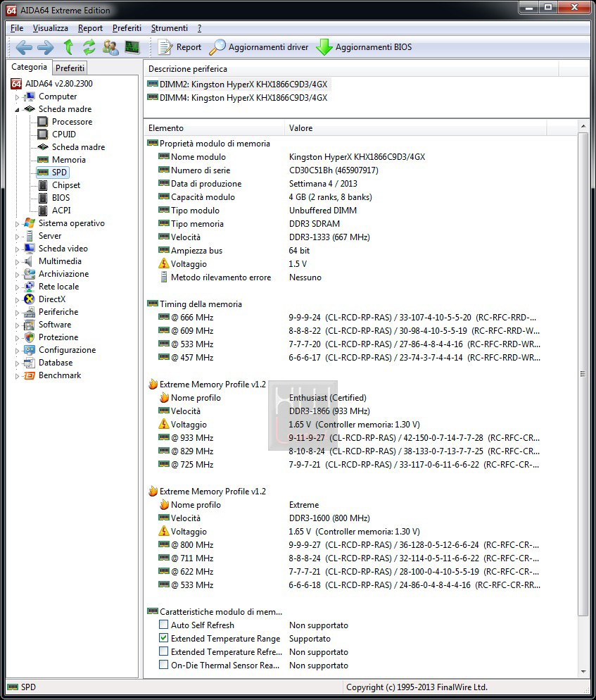Screen dimensions: 596x700
Task: Toggle the Extended Temperature Refresh checkbox
Action: coord(164,651)
